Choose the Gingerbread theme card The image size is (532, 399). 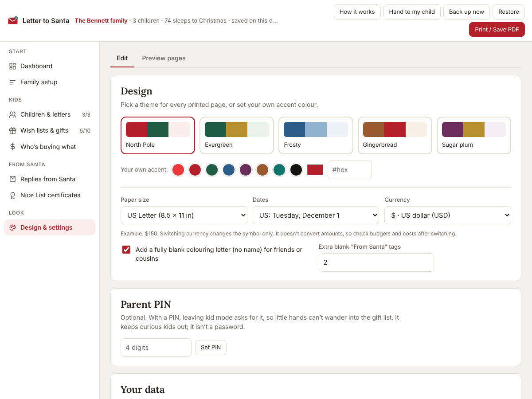395,135
